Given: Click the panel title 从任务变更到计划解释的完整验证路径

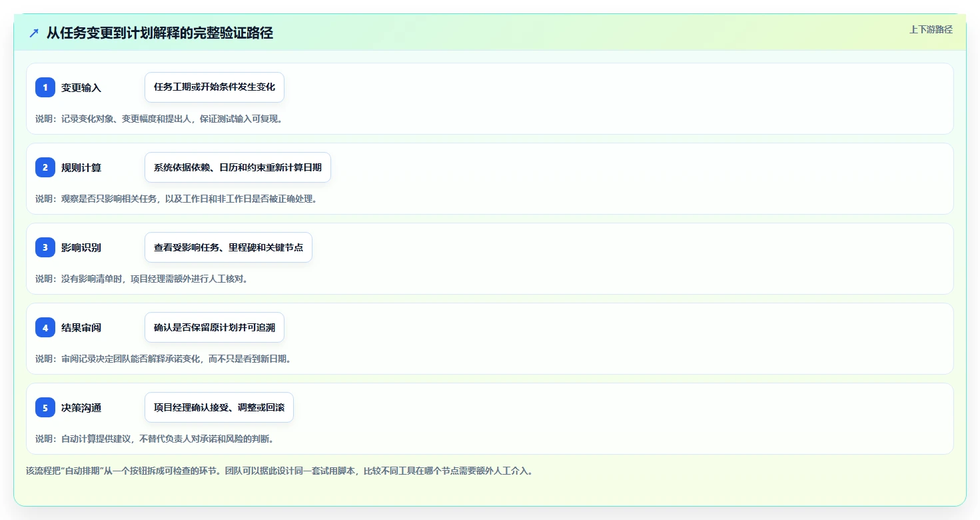Looking at the screenshot, I should [x=160, y=33].
